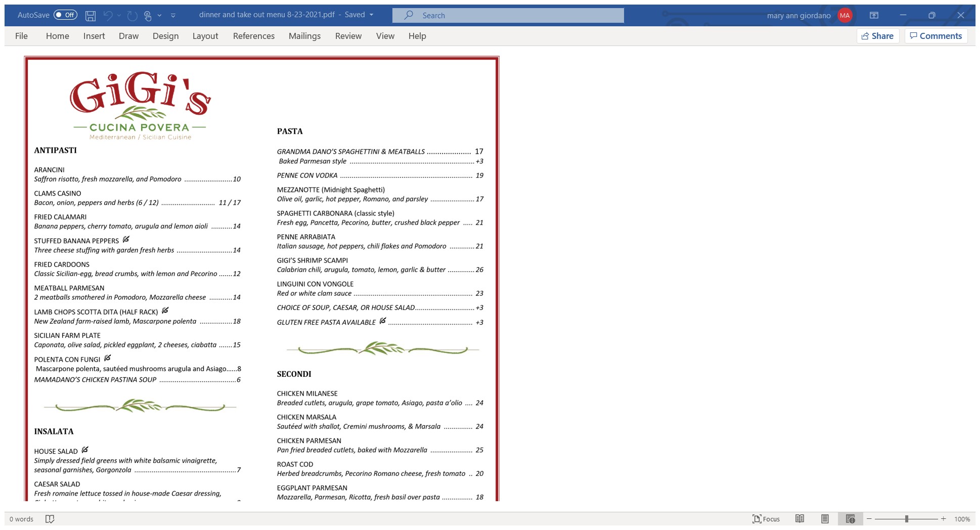Click the Undo arrow icon
Viewport: 980px width, 530px height.
point(108,16)
